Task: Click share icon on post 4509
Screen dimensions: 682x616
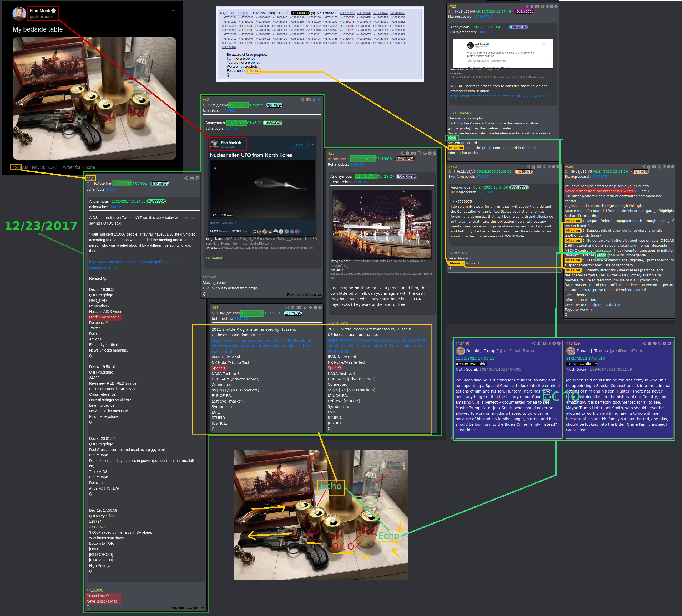Action: click(644, 167)
